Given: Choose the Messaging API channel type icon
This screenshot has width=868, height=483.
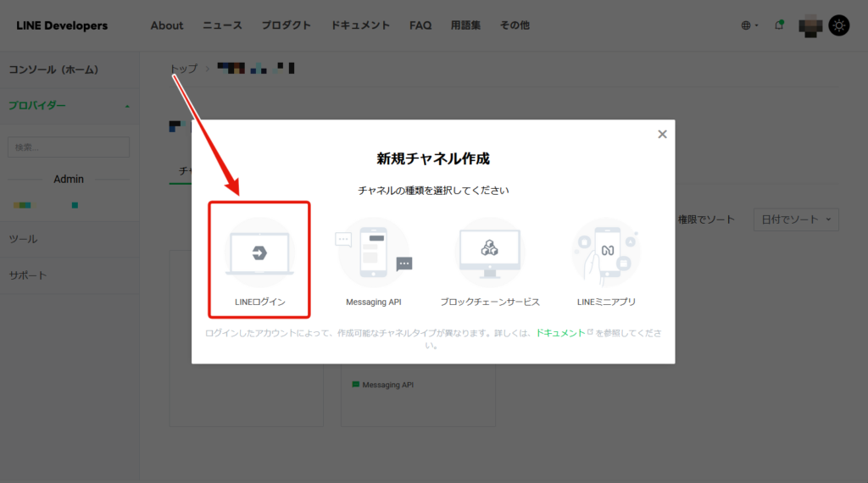Looking at the screenshot, I should tap(374, 253).
